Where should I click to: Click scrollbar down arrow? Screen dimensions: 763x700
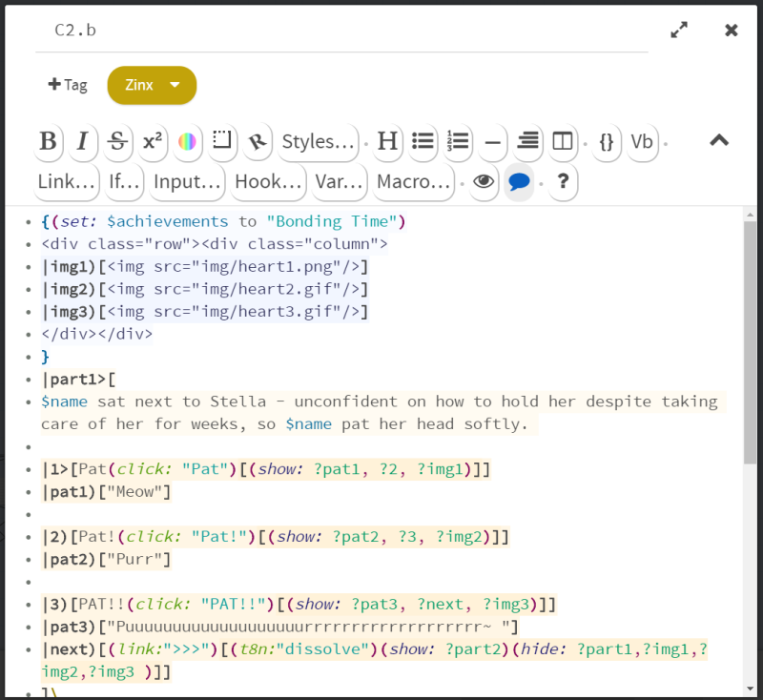(x=750, y=689)
